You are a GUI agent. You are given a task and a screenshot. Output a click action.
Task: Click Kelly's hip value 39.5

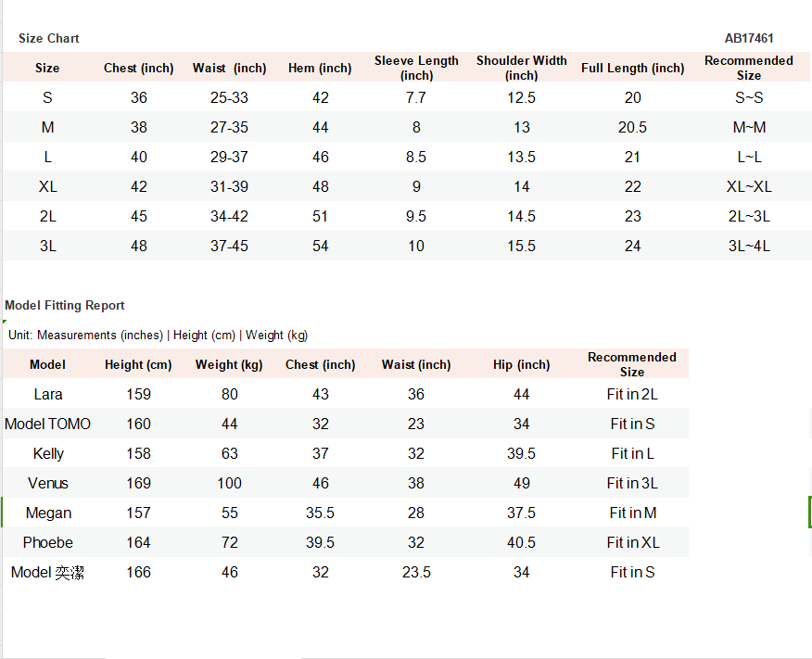click(522, 453)
